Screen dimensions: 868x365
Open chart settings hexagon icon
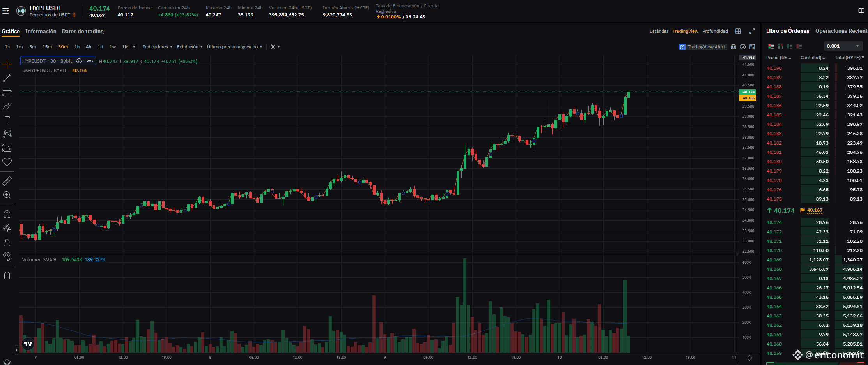(x=743, y=47)
